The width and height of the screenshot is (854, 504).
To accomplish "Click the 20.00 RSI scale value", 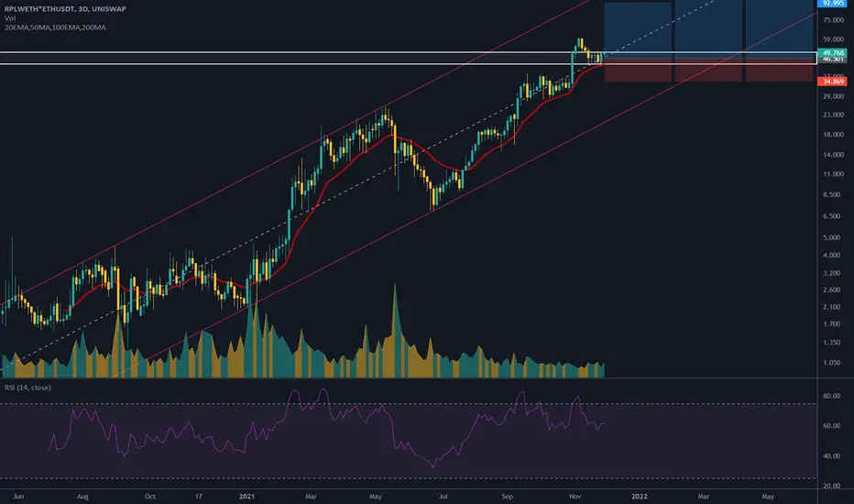I will pos(832,486).
